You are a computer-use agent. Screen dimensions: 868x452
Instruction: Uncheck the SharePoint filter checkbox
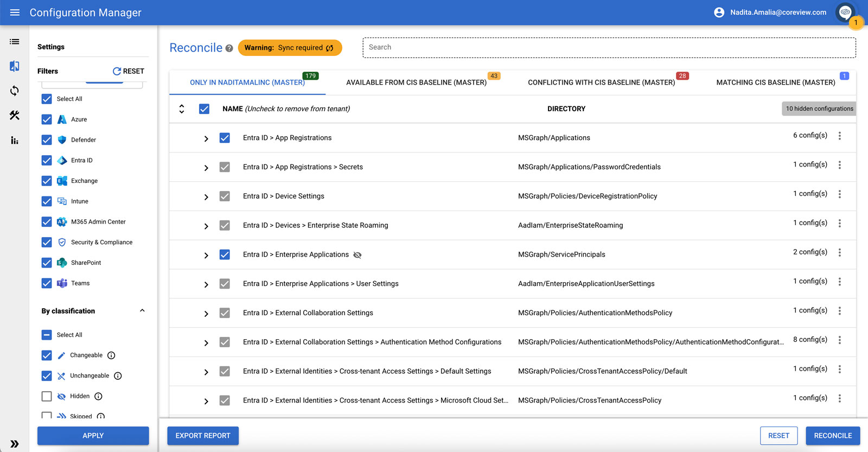(x=47, y=263)
